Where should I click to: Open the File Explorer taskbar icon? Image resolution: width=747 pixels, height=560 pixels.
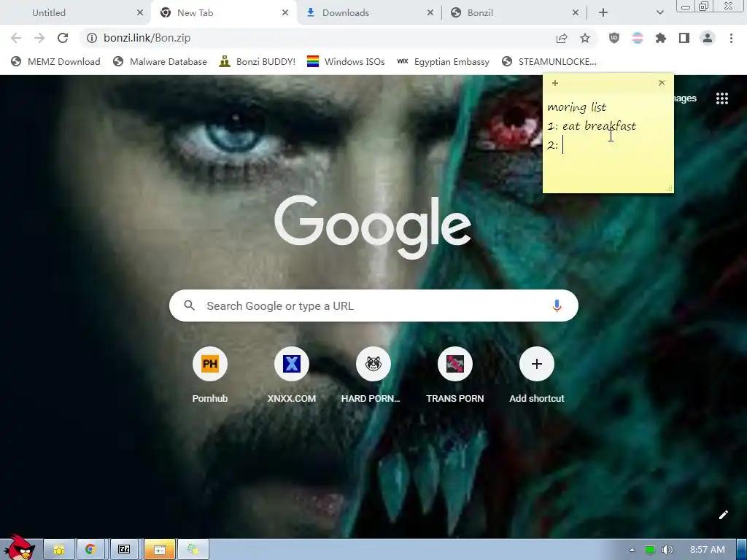tap(59, 550)
